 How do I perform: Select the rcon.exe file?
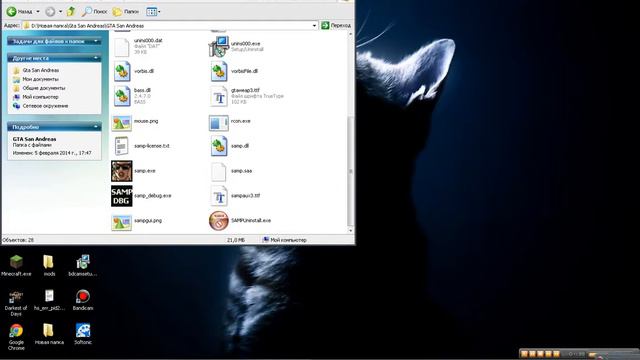(x=230, y=122)
